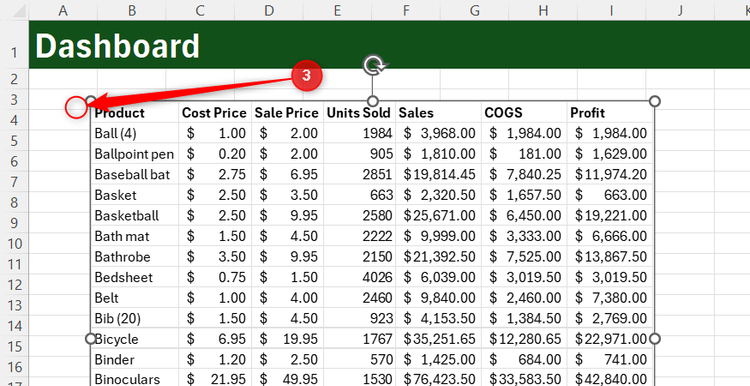This screenshot has width=750, height=386.
Task: Click the top-center resize handle of the picture
Action: [373, 101]
